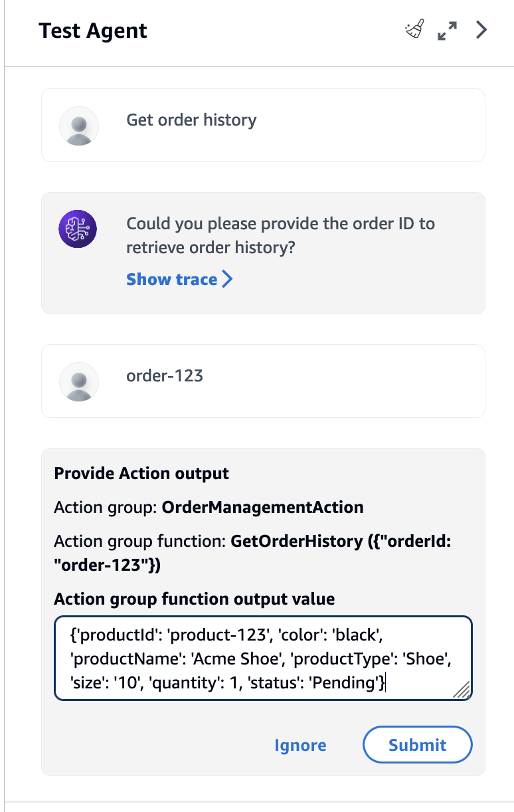Click the 'Provide Action output' heading

point(141,473)
